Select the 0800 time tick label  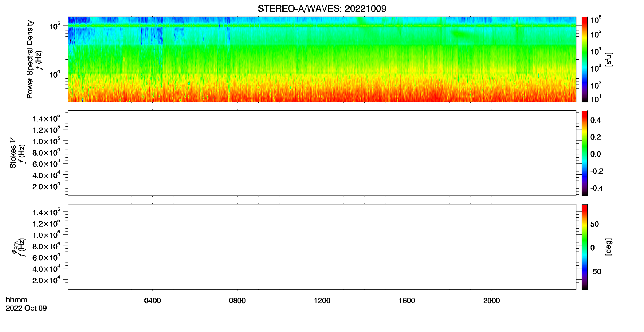click(x=237, y=301)
